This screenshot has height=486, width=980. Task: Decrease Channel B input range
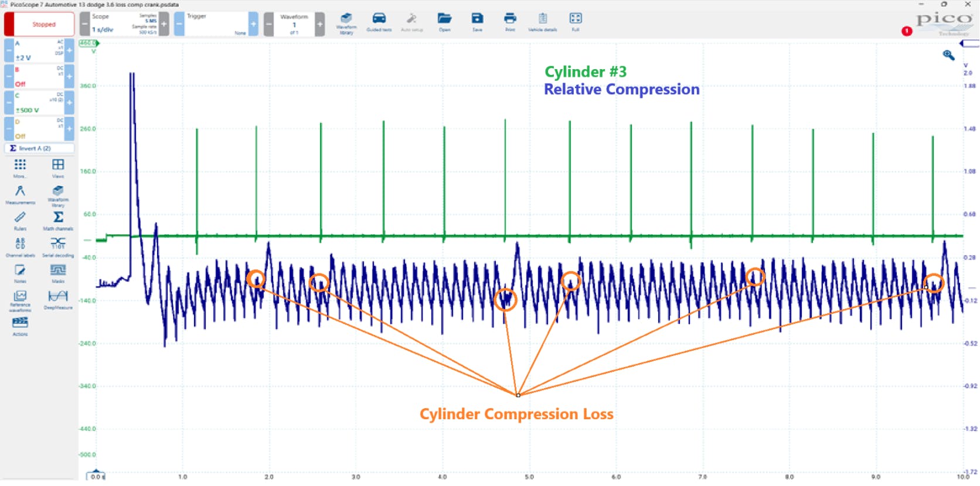point(9,76)
